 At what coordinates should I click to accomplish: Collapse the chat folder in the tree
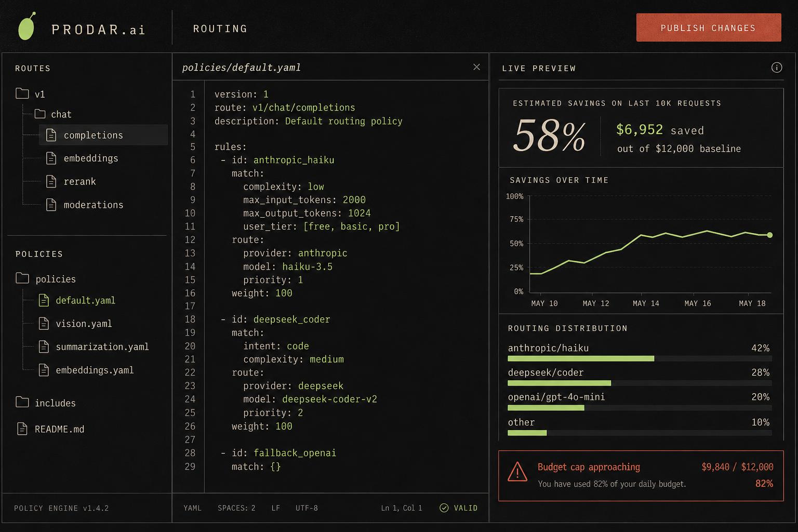coord(40,114)
